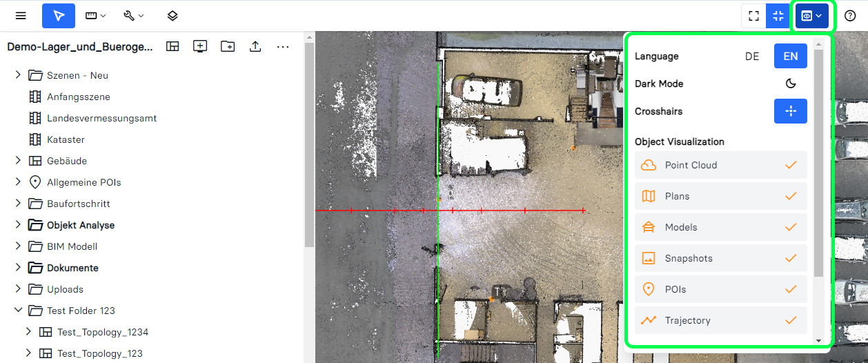Image resolution: width=868 pixels, height=363 pixels.
Task: Toggle Dark Mode moon icon
Action: [791, 84]
